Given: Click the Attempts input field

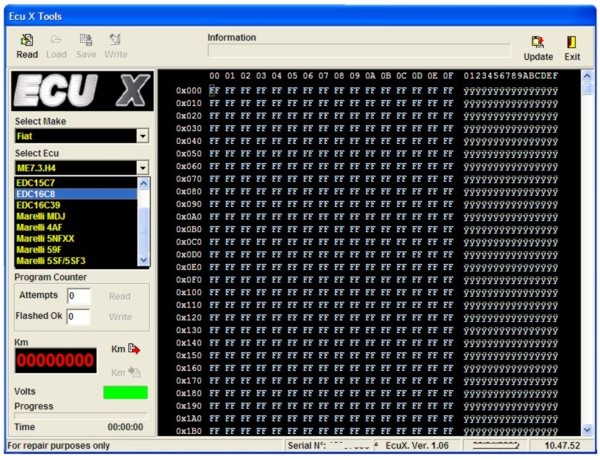Looking at the screenshot, I should click(x=79, y=296).
